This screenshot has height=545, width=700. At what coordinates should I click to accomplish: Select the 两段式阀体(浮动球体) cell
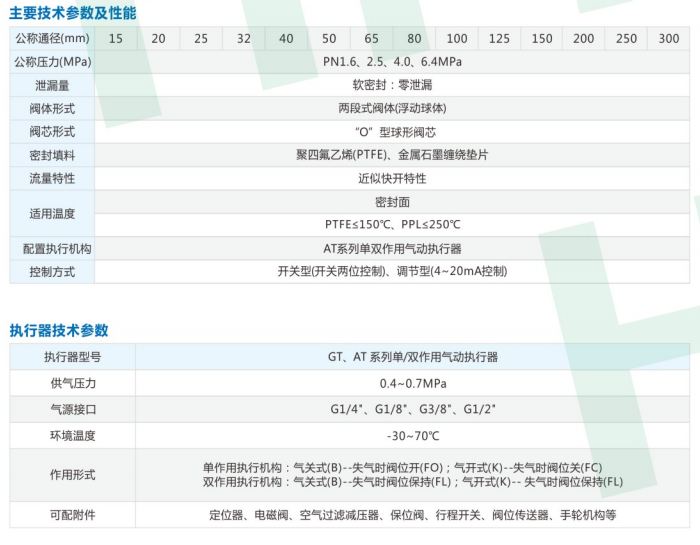pyautogui.click(x=392, y=108)
